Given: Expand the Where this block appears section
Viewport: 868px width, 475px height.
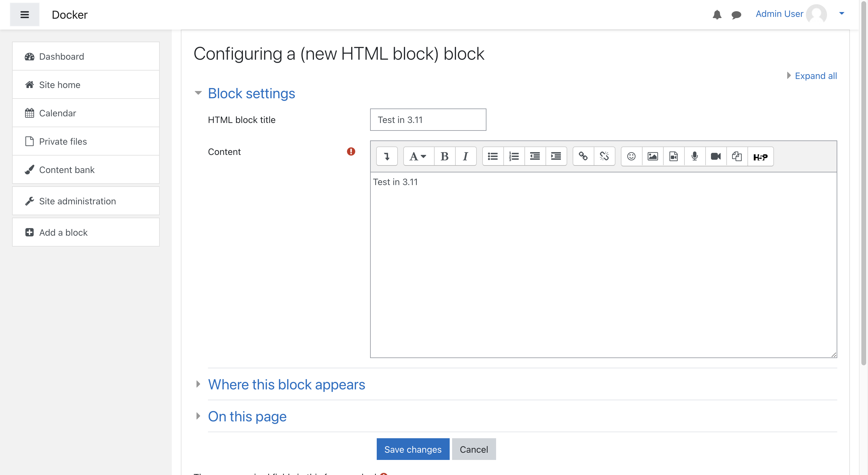Looking at the screenshot, I should pos(286,384).
